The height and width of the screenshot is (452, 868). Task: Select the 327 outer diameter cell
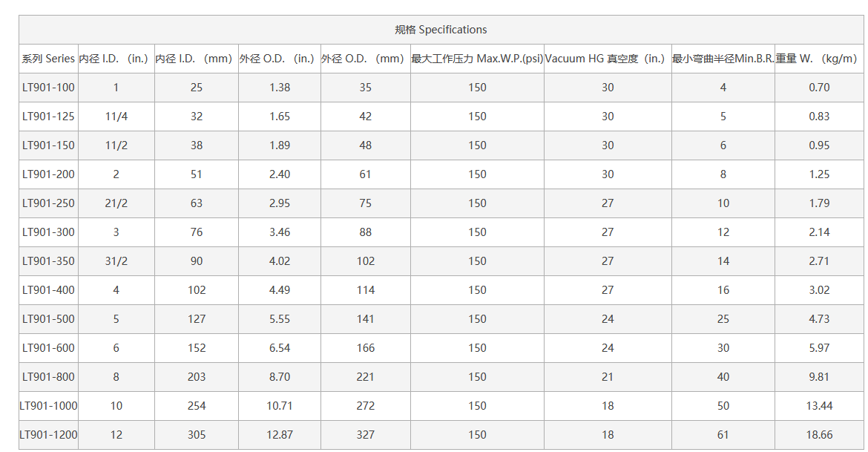[365, 435]
